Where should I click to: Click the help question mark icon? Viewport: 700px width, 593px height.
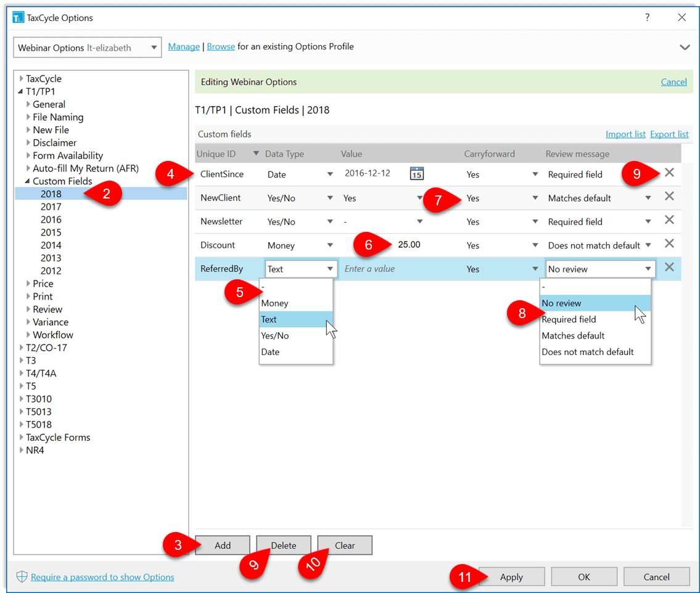[648, 17]
